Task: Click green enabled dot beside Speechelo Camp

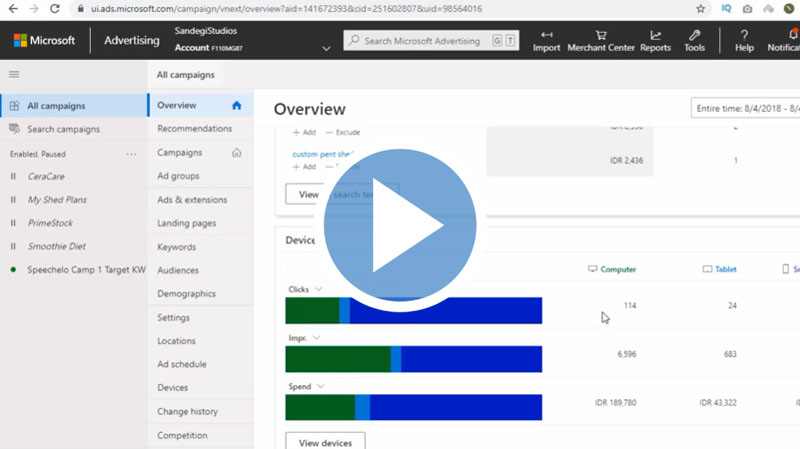Action: click(x=13, y=269)
